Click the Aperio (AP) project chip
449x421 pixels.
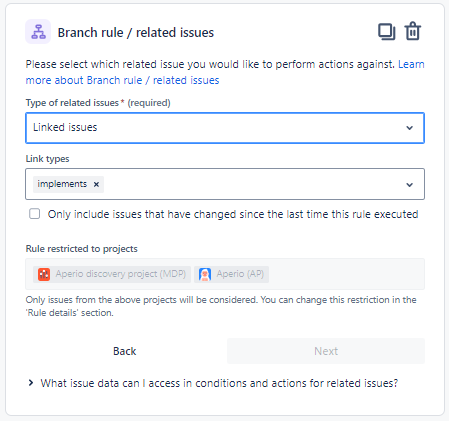point(231,274)
